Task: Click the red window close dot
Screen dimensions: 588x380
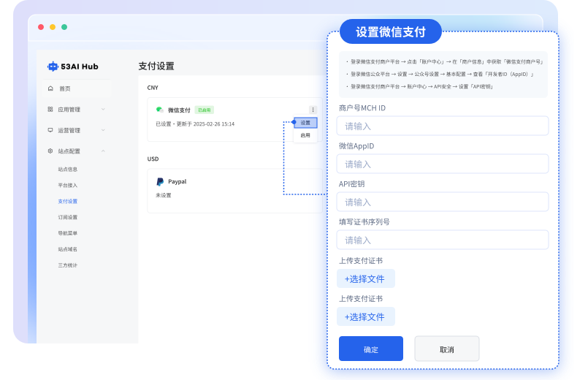Action: click(x=41, y=27)
